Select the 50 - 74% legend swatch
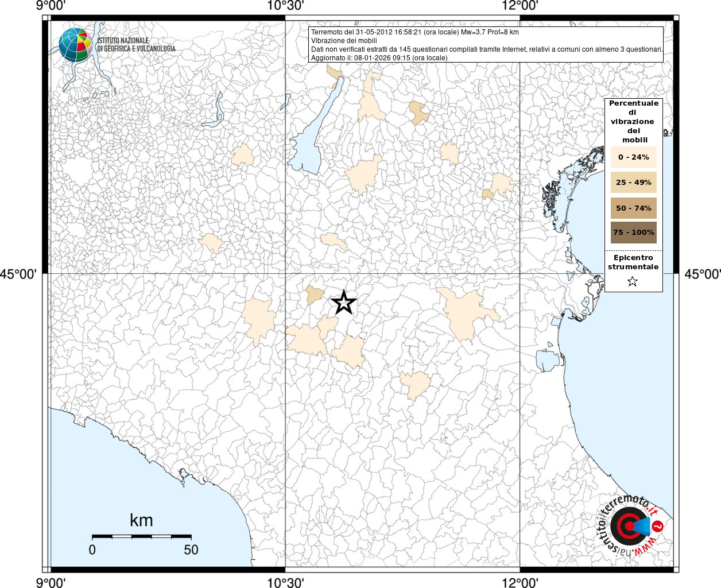Image resolution: width=721 pixels, height=588 pixels. tap(634, 208)
